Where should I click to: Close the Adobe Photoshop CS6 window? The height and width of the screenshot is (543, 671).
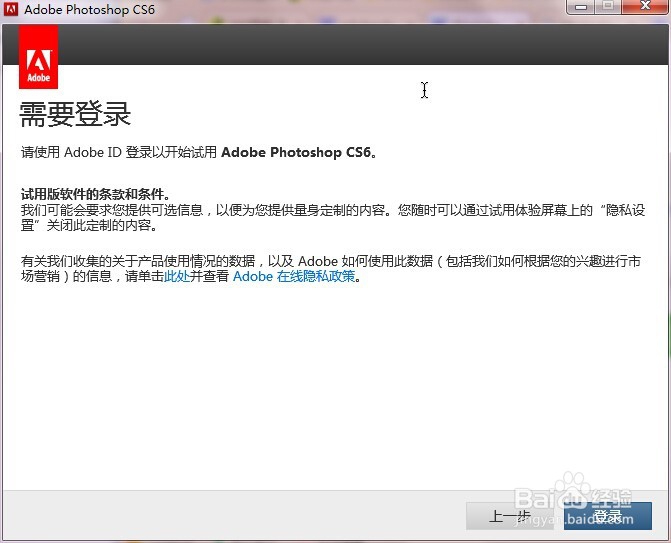[x=645, y=7]
